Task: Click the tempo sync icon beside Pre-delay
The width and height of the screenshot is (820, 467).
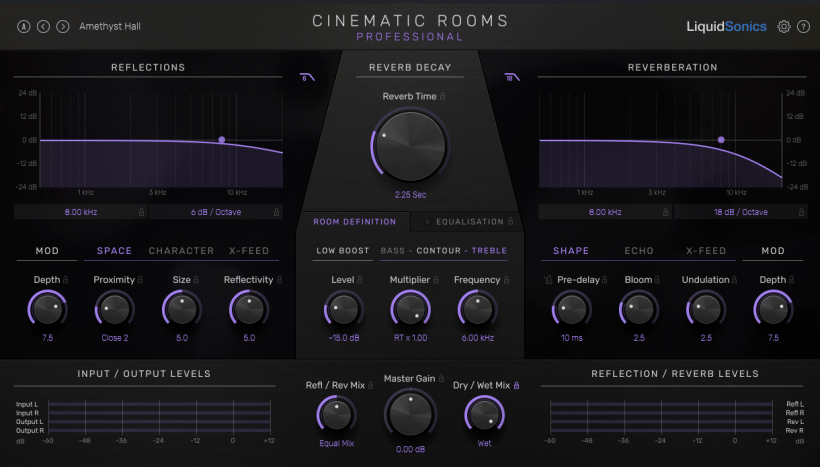Action: (548, 280)
